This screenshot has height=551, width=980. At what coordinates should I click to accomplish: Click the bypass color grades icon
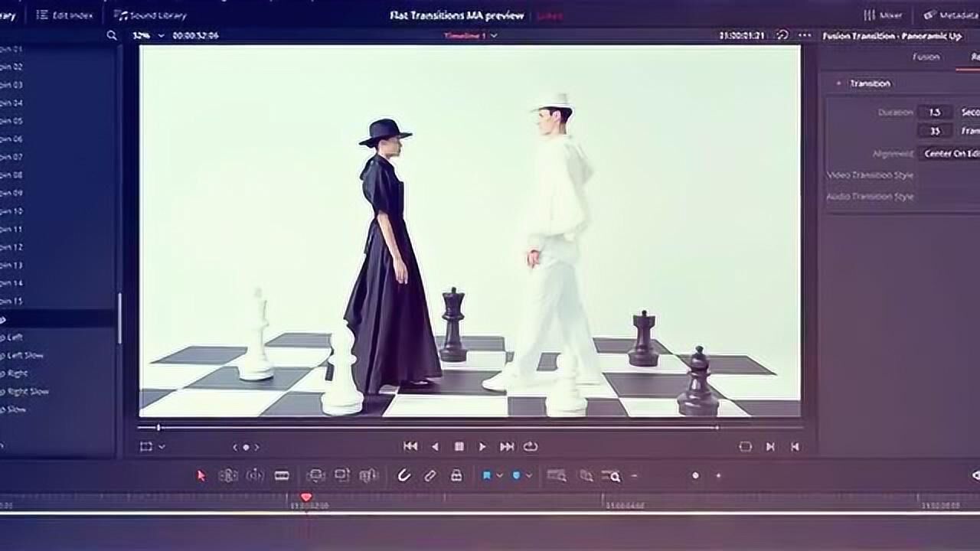point(782,35)
